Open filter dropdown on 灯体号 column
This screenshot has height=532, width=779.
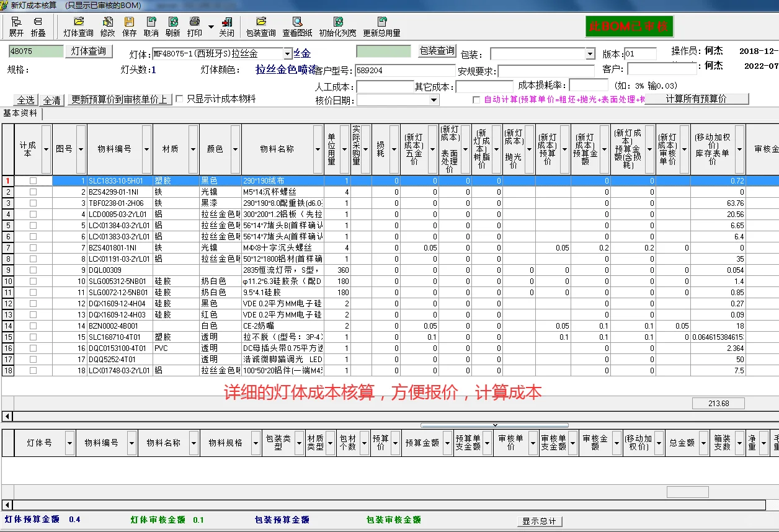(69, 443)
